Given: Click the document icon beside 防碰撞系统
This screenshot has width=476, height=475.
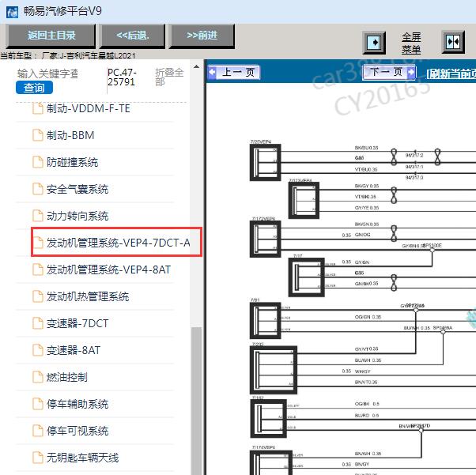Looking at the screenshot, I should pyautogui.click(x=38, y=162).
